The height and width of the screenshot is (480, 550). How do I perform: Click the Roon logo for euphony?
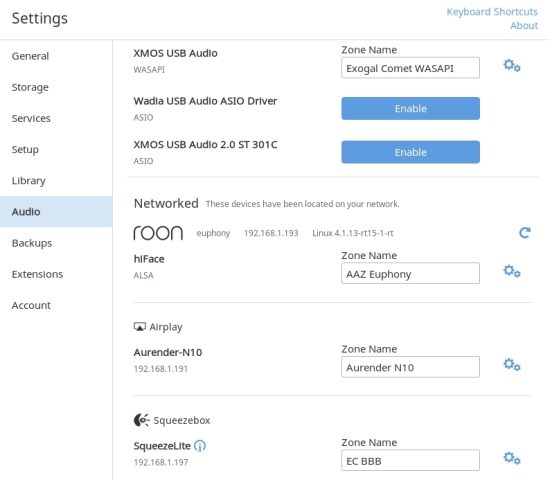tap(158, 233)
